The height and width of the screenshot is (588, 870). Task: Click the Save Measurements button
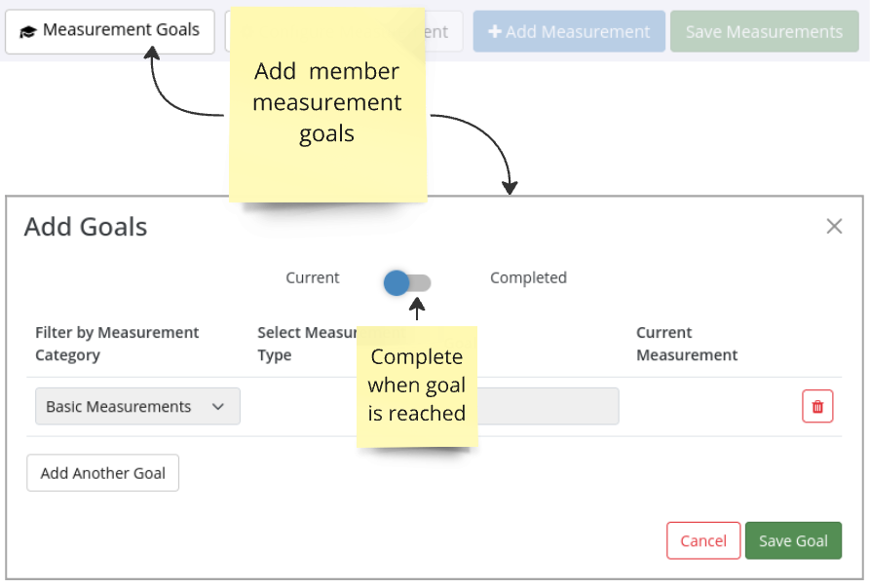coord(764,31)
